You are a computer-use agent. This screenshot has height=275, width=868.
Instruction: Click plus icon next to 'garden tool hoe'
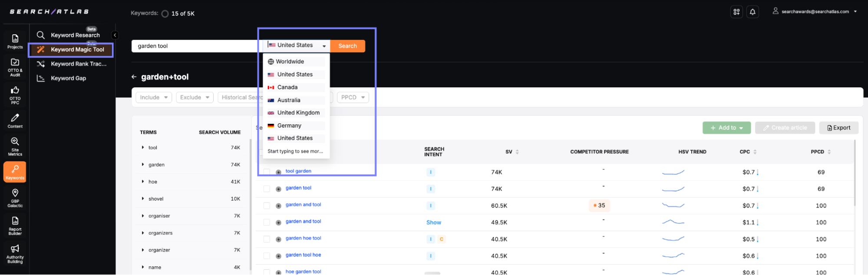click(278, 256)
